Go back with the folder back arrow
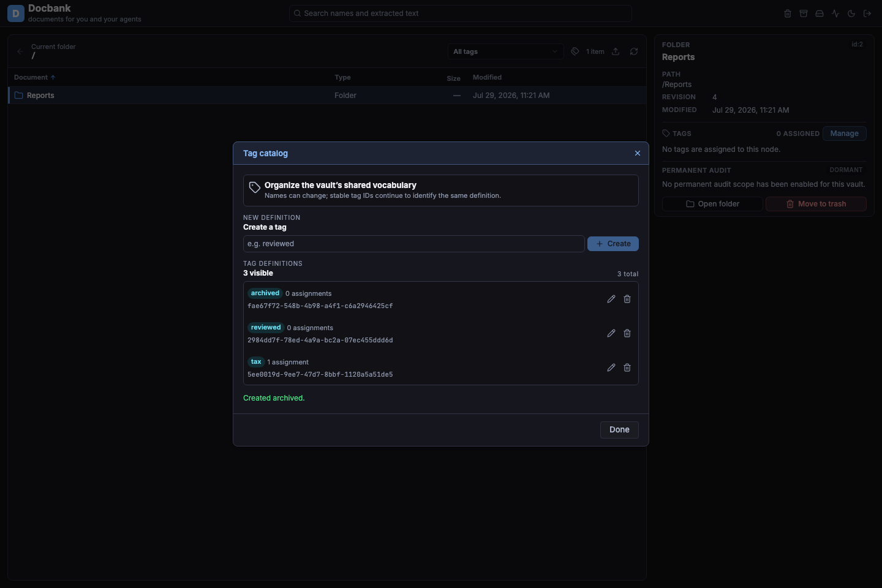The height and width of the screenshot is (588, 882). [20, 51]
